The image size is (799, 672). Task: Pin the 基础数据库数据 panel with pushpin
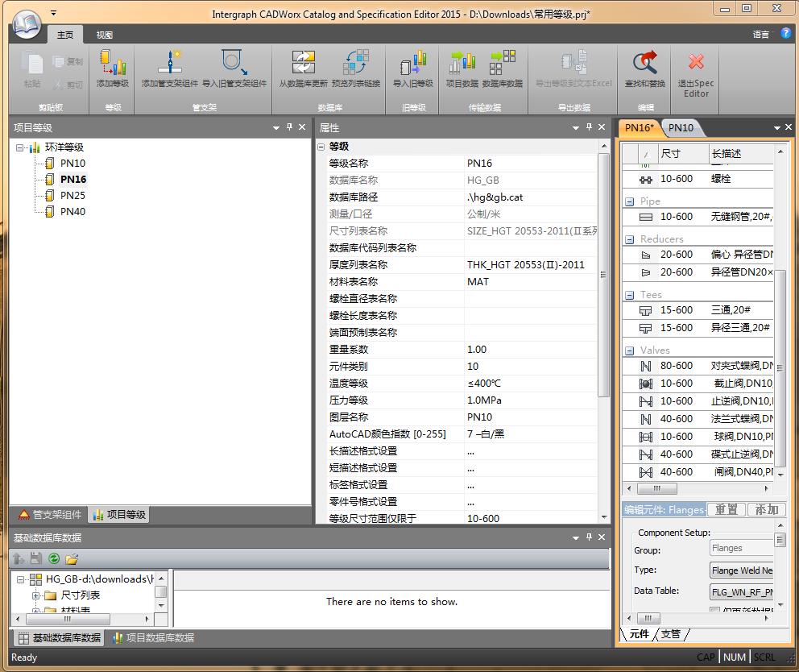click(589, 537)
